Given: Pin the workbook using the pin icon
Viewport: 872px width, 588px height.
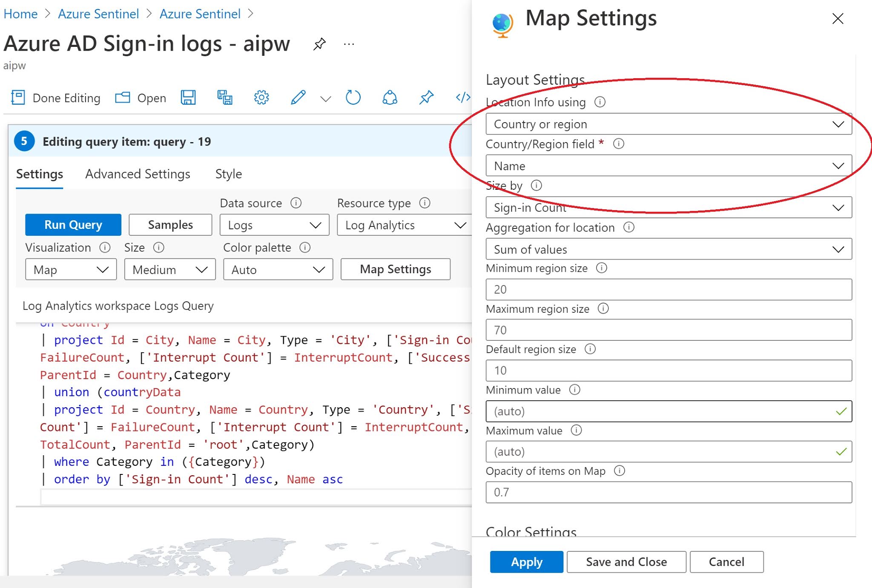Looking at the screenshot, I should (425, 97).
